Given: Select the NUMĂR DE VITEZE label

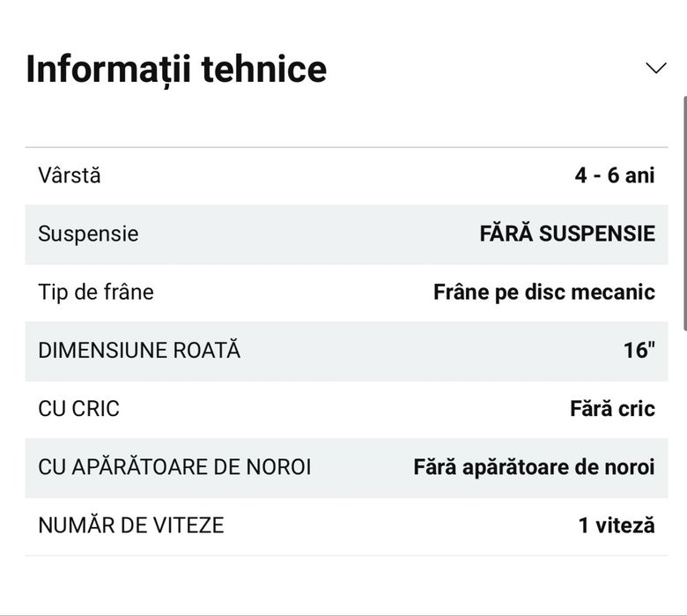Looking at the screenshot, I should point(131,525).
